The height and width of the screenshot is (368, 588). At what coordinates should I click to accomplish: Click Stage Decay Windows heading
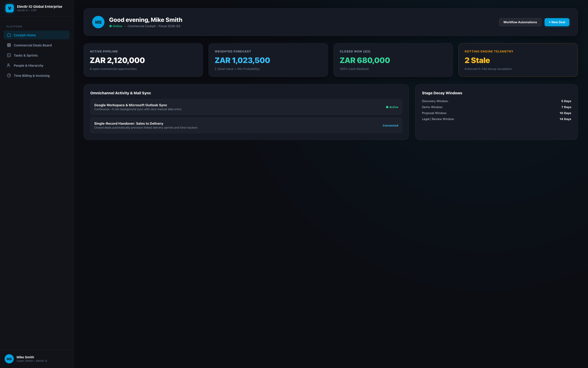click(x=442, y=93)
